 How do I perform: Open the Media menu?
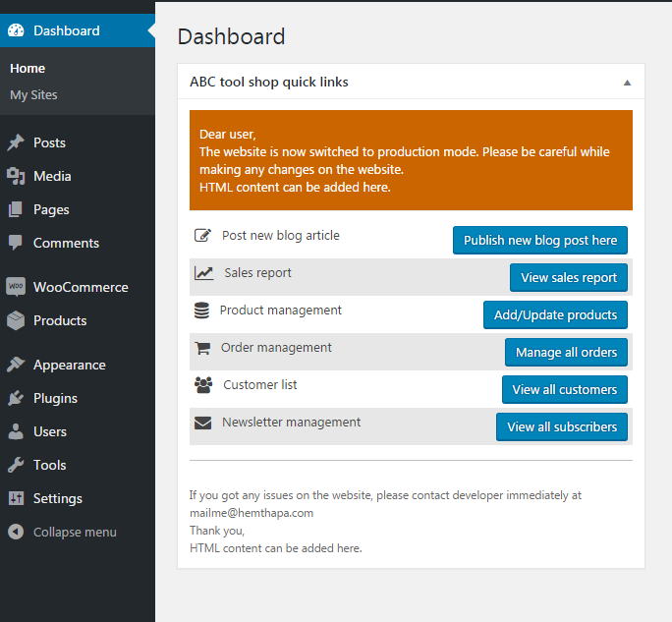tap(78, 176)
